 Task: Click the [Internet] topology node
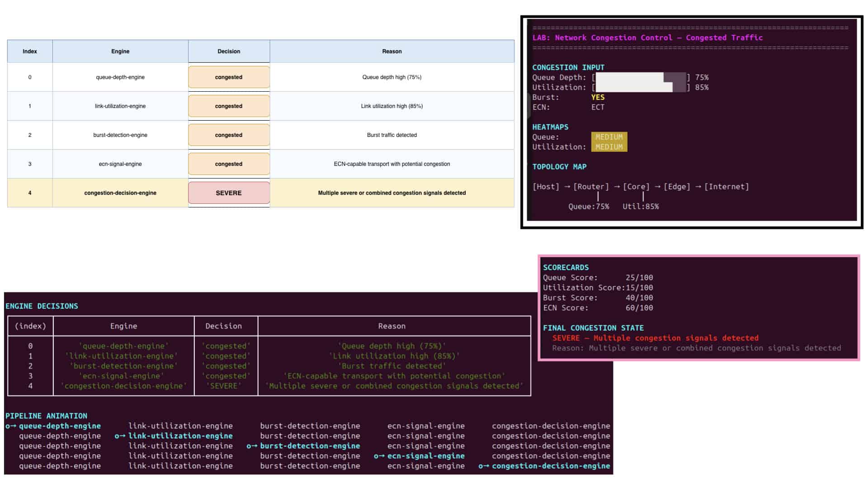[726, 187]
